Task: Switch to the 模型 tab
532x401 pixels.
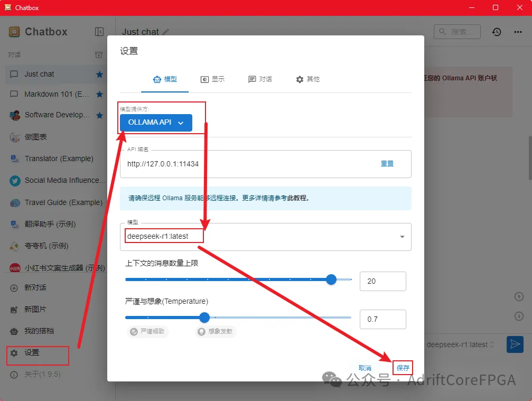Action: coord(165,79)
